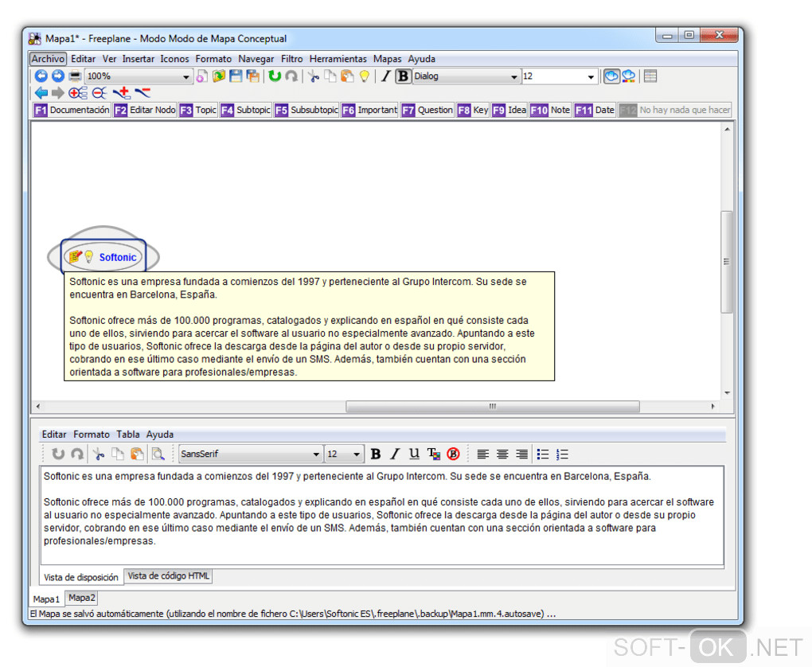812x667 pixels.
Task: Add new child node with lightbulb icon
Action: click(x=364, y=76)
